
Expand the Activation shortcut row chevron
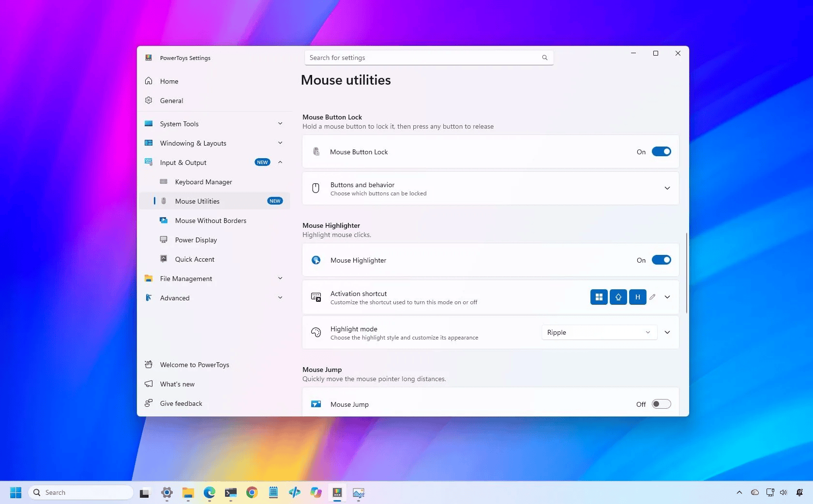click(667, 297)
